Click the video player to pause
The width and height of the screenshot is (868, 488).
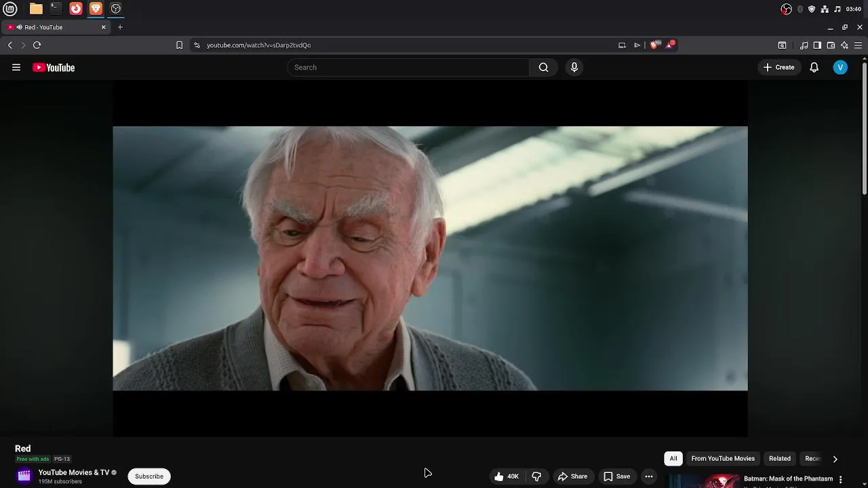click(x=430, y=258)
